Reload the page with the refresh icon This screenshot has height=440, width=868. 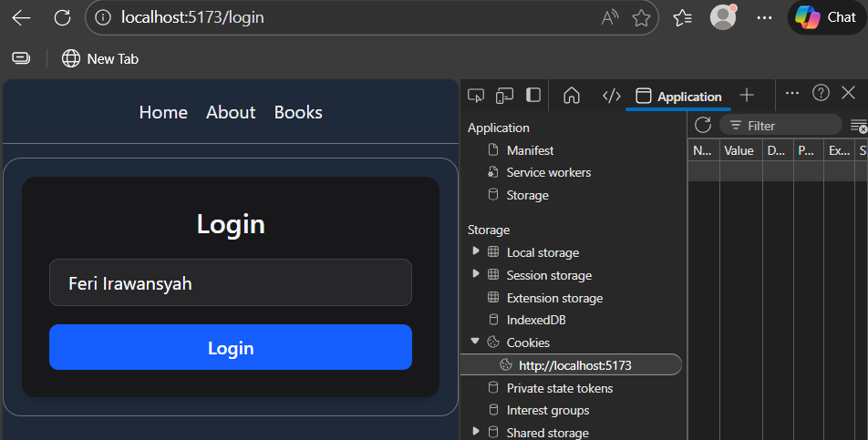[62, 17]
